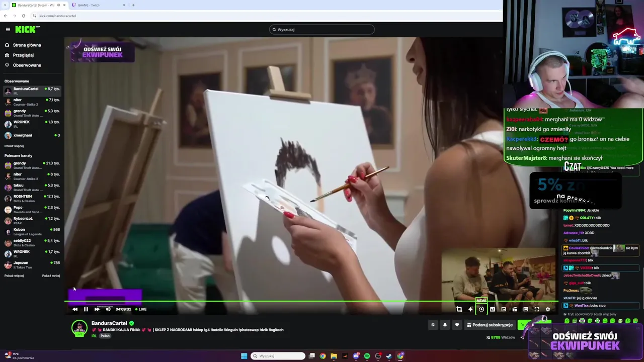This screenshot has height=362, width=644.
Task: Open followed channel xmerghani
Action: click(32, 135)
